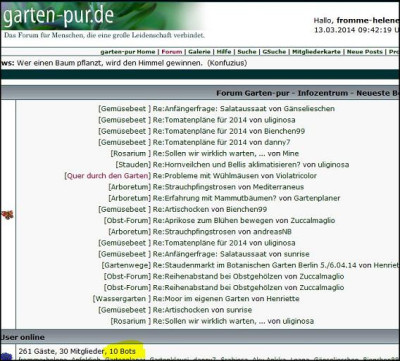Image resolution: width=400 pixels, height=361 pixels.
Task: Open Re:Probleme mit Wühlmäusen thread
Action: [x=235, y=176]
